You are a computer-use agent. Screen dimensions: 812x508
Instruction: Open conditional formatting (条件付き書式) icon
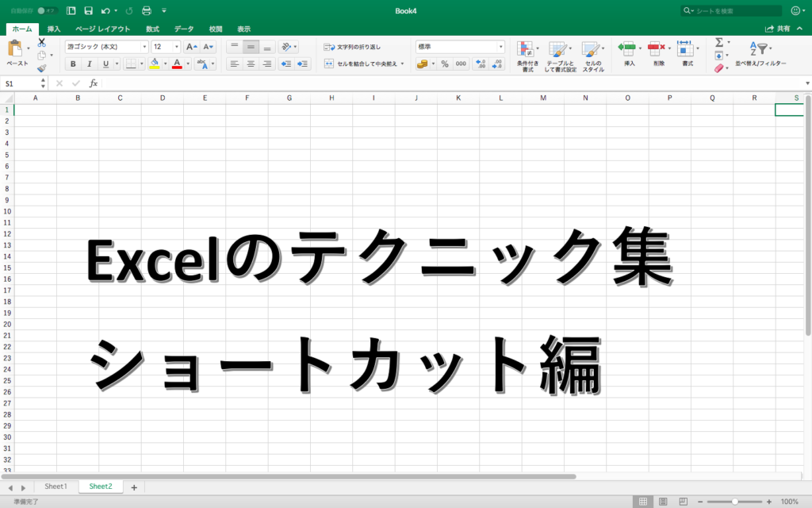525,49
